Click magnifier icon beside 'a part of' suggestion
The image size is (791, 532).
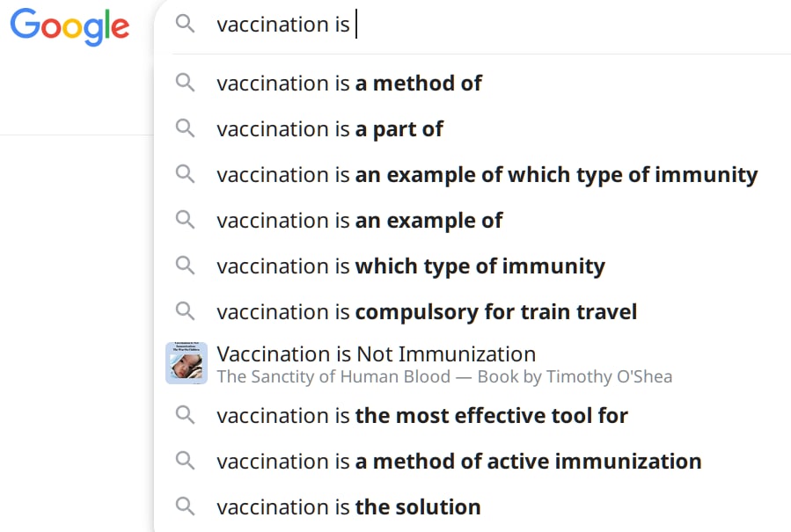(x=185, y=128)
